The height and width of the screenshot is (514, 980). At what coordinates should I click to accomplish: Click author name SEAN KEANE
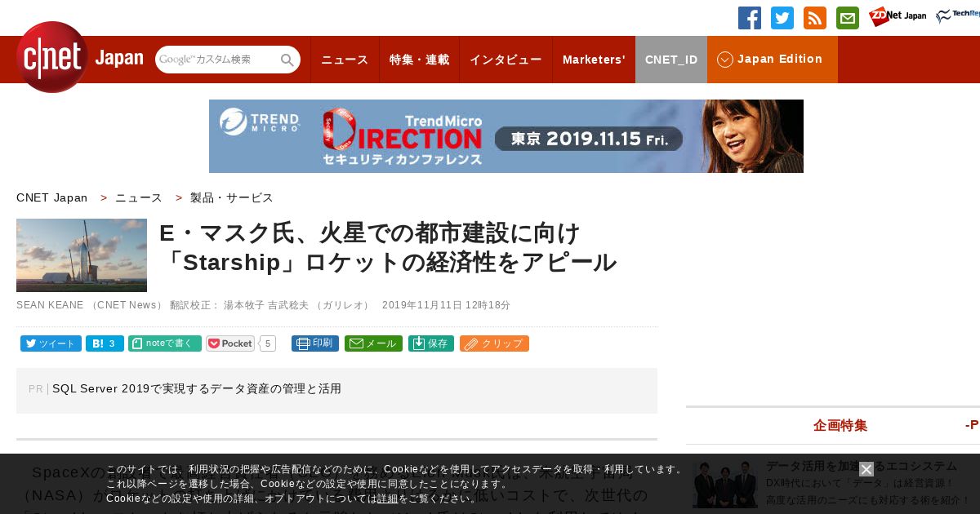(50, 305)
